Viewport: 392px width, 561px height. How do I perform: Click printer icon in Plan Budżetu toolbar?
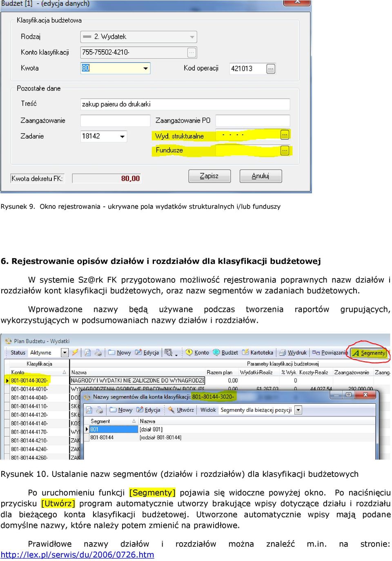[x=98, y=352]
